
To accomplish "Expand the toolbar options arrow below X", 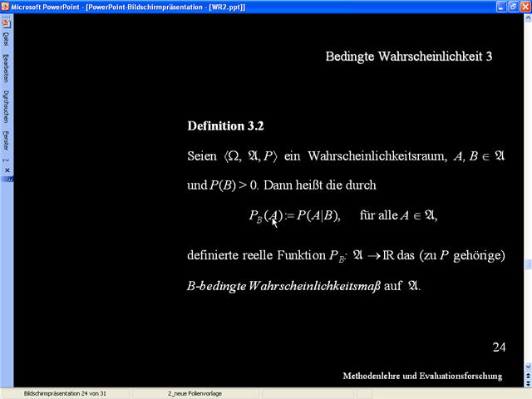I will pos(9,179).
